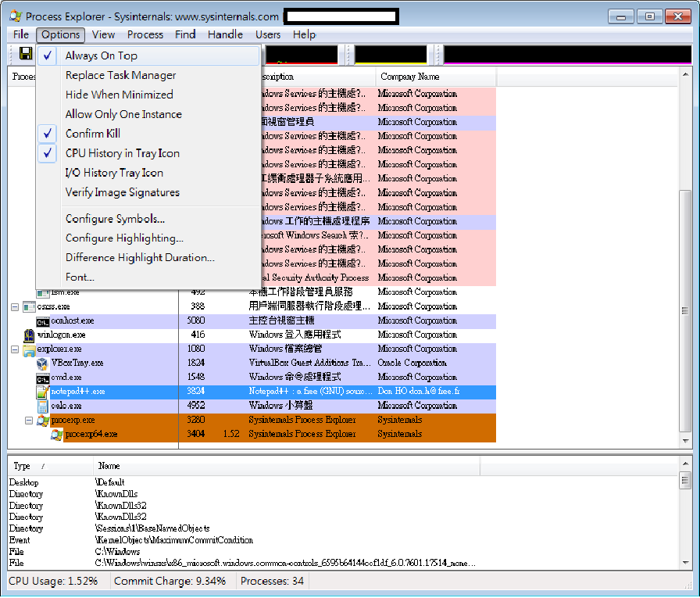This screenshot has width=700, height=598.
Task: Toggle Always On Top option
Action: click(148, 56)
